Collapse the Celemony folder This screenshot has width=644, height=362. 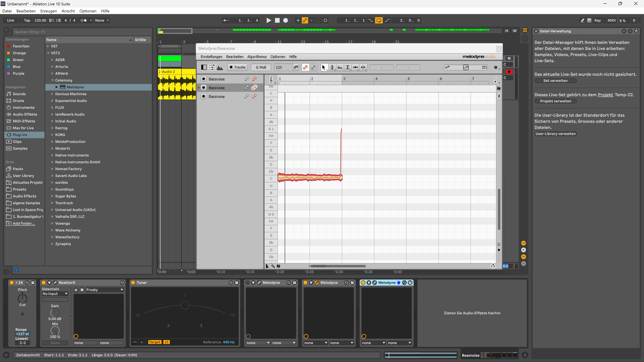[52, 80]
